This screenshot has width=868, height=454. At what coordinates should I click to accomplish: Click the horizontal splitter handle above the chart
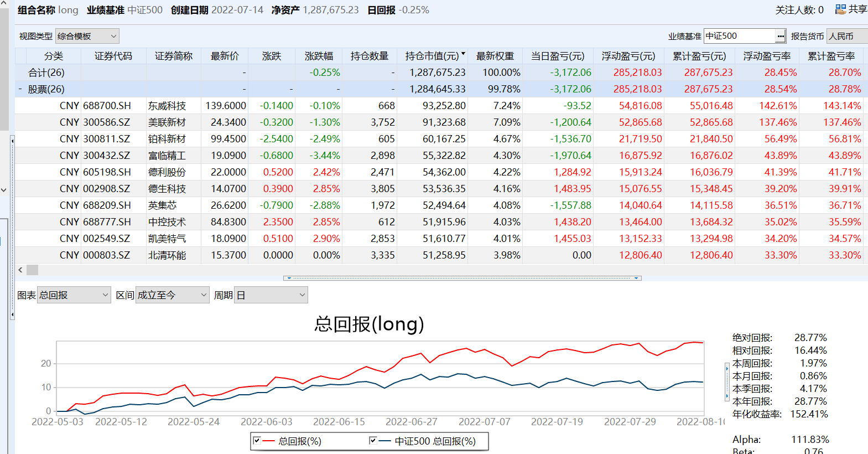pyautogui.click(x=462, y=278)
